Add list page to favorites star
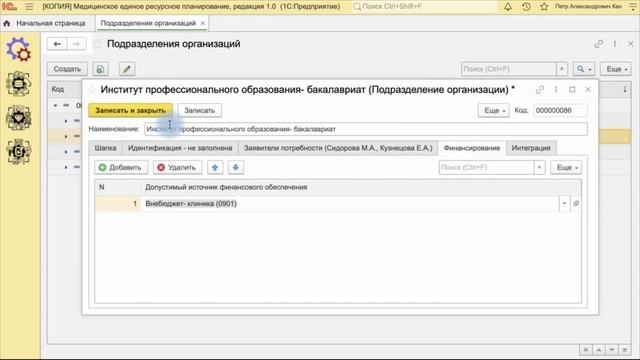This screenshot has width=640, height=360. tap(97, 44)
